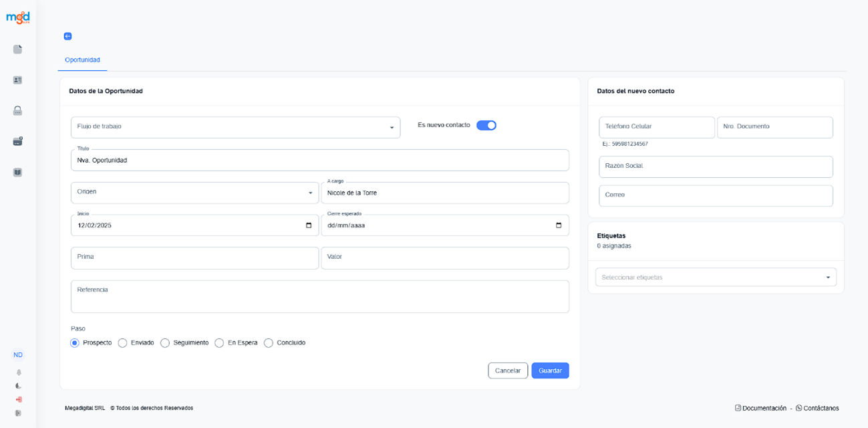
Task: Click the Teléfono Celular input field
Action: pos(656,127)
